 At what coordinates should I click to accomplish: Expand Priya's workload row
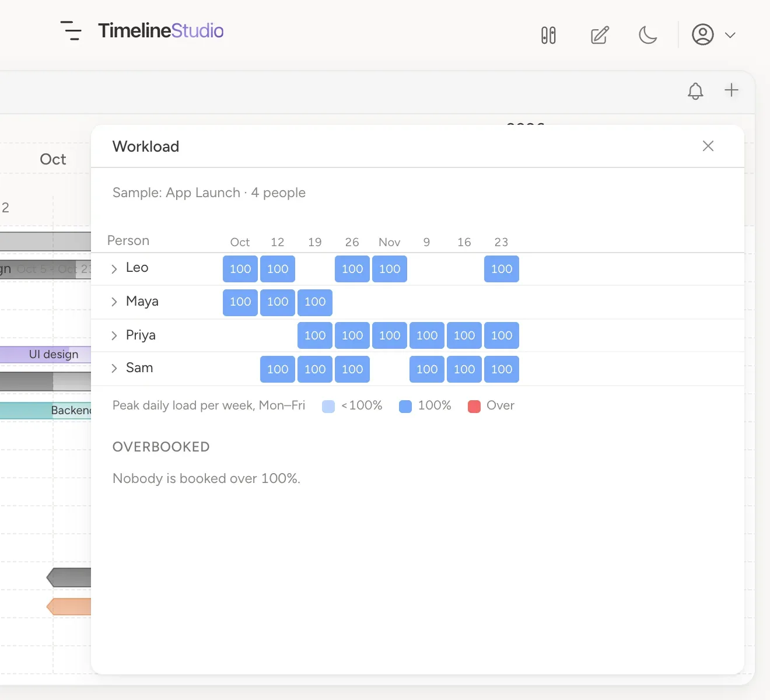(x=114, y=335)
